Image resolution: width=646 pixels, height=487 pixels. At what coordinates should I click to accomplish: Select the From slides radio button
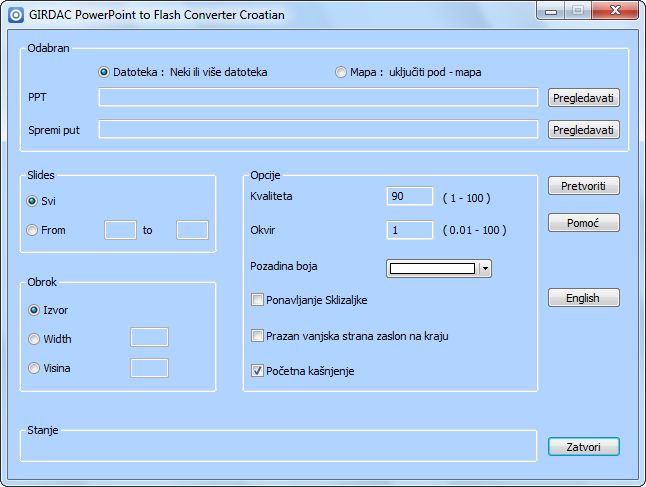tap(32, 230)
